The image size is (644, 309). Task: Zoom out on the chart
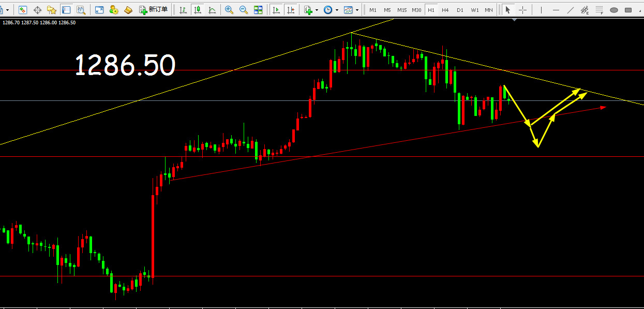point(244,10)
